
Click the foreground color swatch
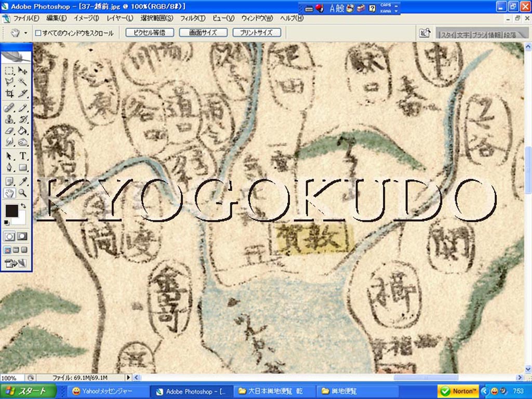pos(12,211)
